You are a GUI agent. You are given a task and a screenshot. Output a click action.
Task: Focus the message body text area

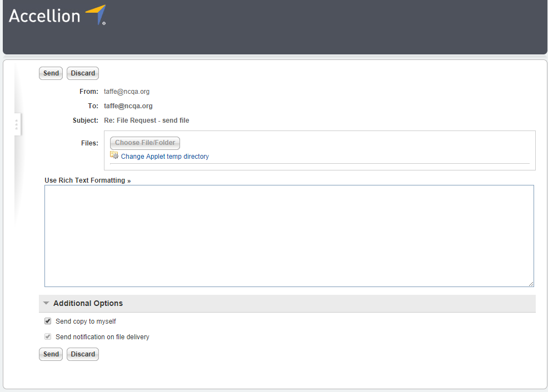tap(289, 236)
